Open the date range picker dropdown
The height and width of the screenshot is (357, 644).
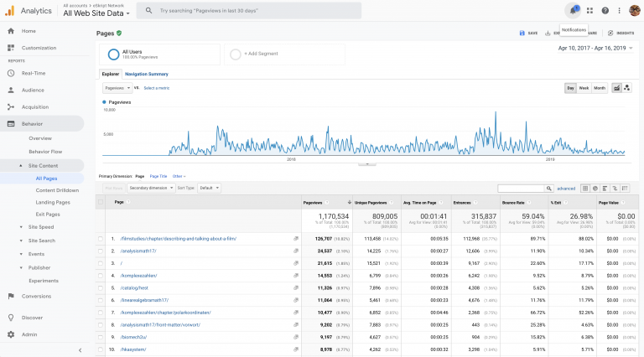click(595, 48)
